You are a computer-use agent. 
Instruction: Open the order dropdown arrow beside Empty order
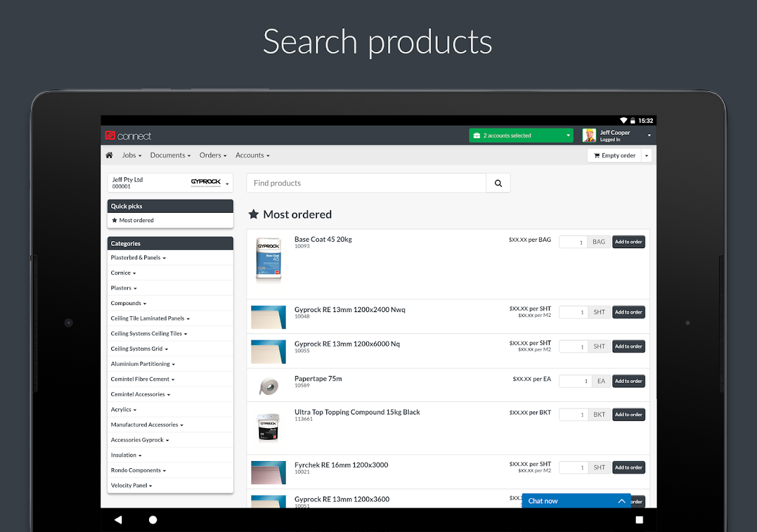coord(646,155)
